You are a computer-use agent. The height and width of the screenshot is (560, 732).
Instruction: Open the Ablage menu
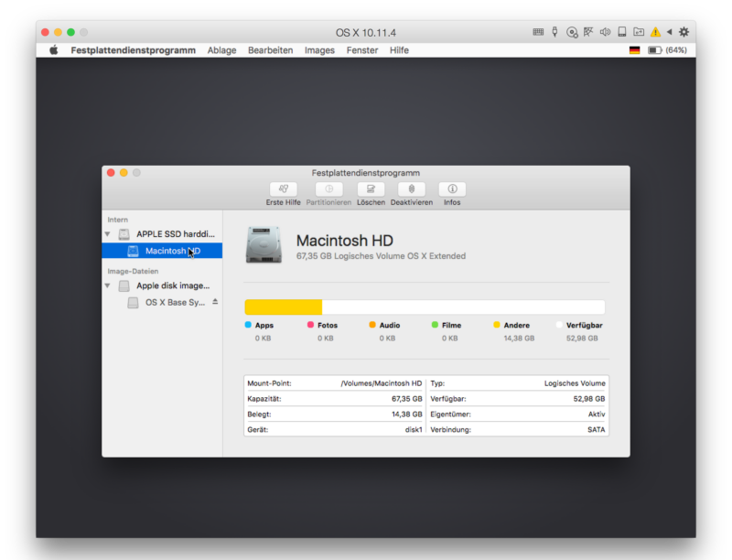221,50
